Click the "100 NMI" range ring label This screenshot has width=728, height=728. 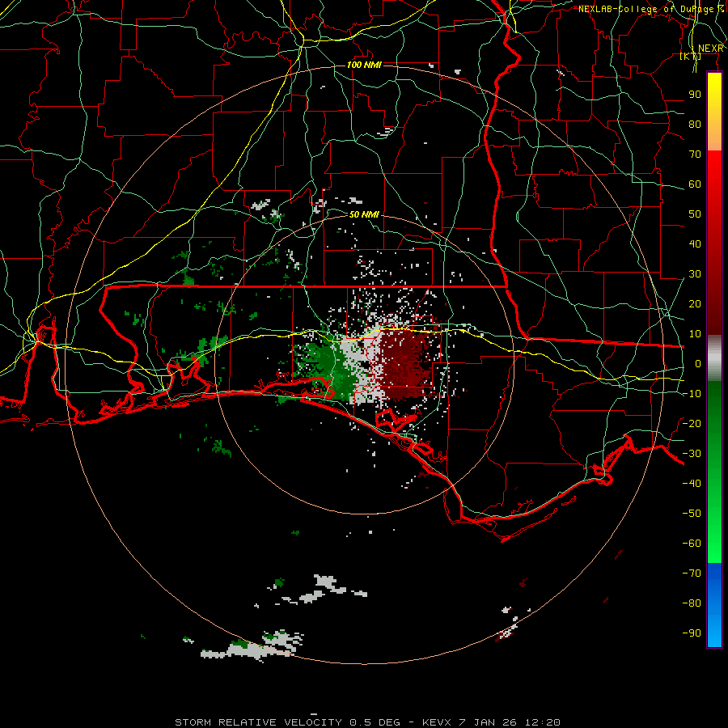[x=364, y=65]
